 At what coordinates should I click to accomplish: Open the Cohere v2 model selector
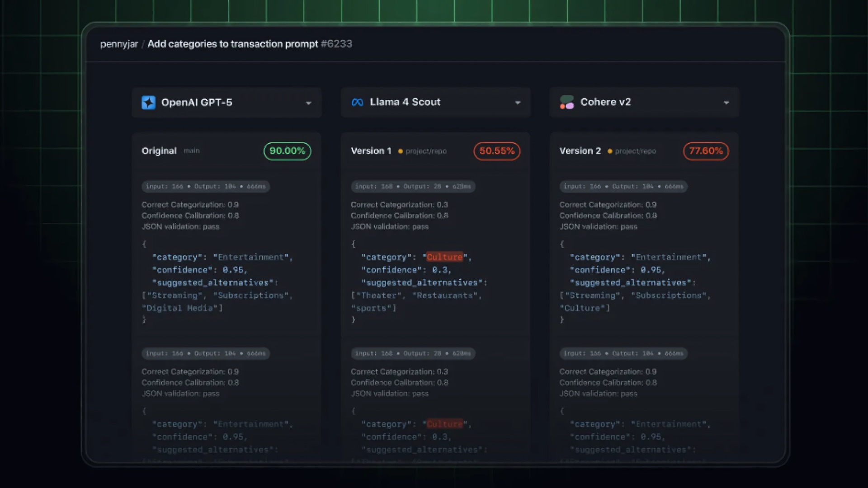tap(726, 103)
